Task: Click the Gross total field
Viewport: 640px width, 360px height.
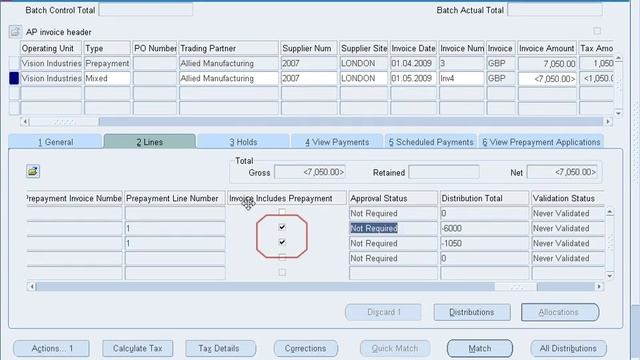Action: click(x=310, y=172)
